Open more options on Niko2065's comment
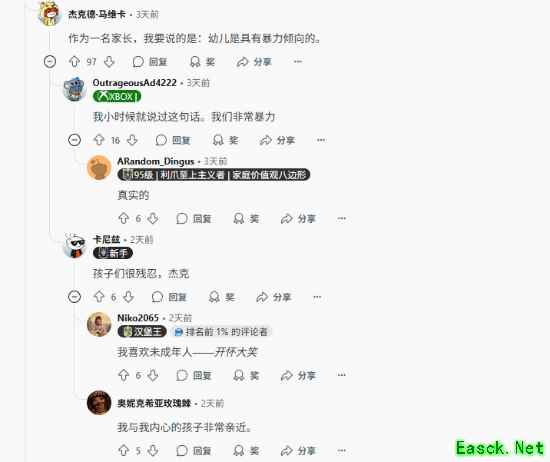This screenshot has width=550, height=462. click(342, 375)
